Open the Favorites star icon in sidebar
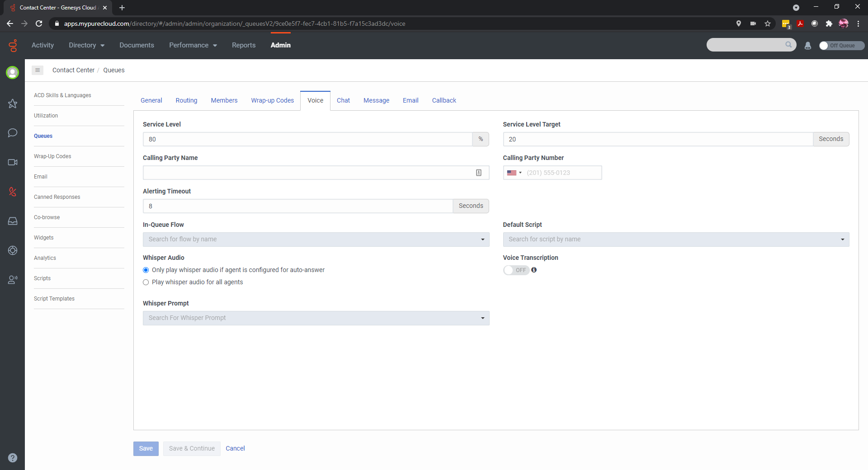 tap(13, 103)
